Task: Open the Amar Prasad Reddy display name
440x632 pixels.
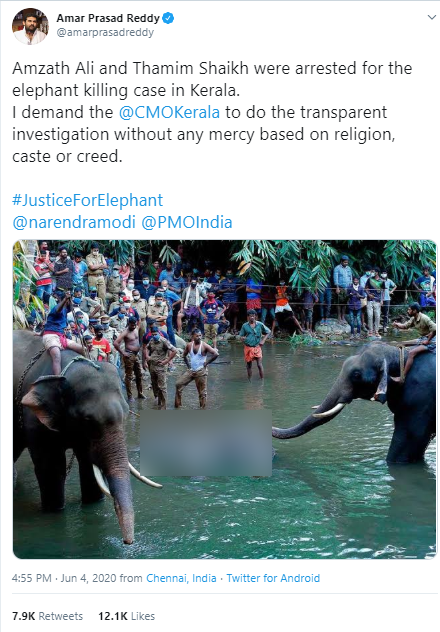Action: tap(108, 18)
